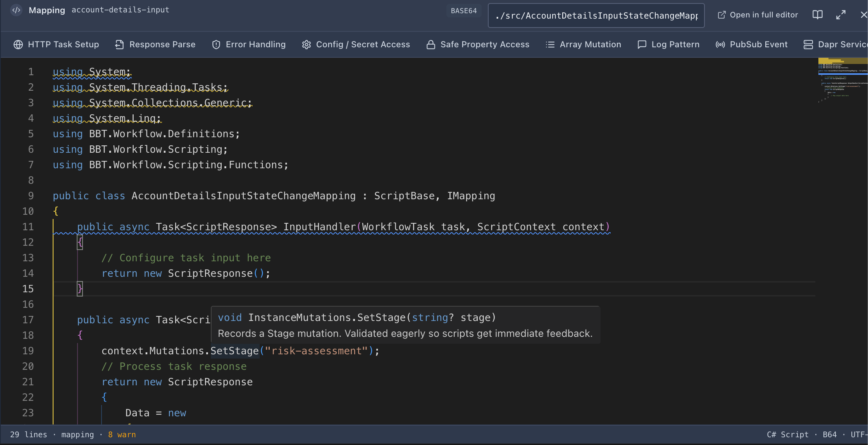The image size is (868, 445).
Task: Insert the Error Handling snippet
Action: click(249, 45)
